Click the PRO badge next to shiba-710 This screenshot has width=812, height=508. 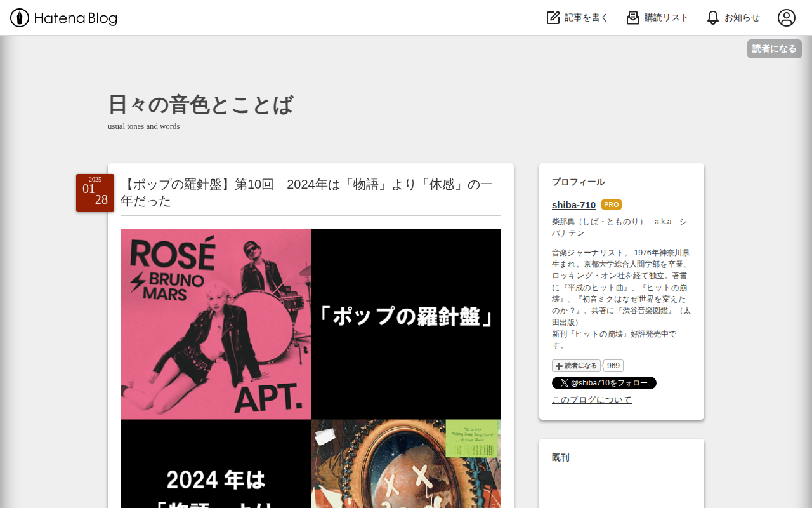(x=612, y=204)
